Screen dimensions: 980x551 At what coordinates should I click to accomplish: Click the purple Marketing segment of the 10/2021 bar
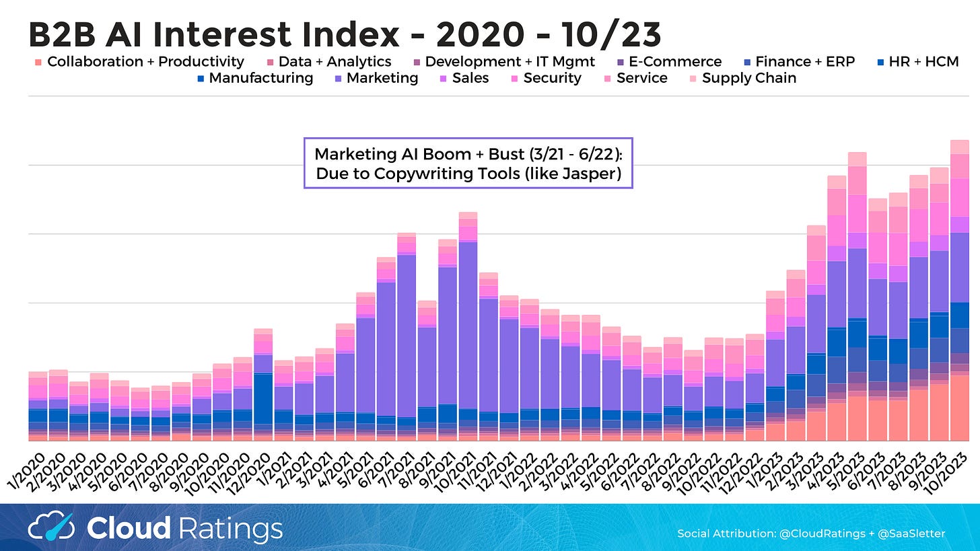pyautogui.click(x=468, y=325)
